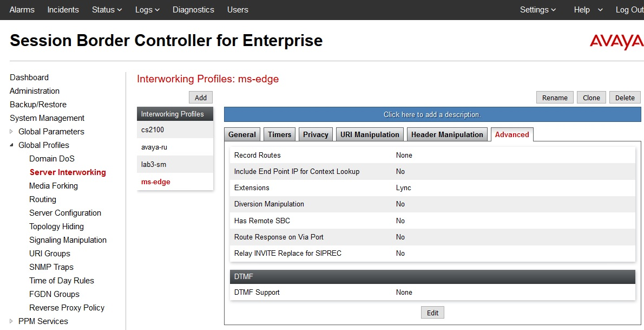Open Signaling Manipulation in the sidebar
This screenshot has width=644, height=330.
(68, 240)
